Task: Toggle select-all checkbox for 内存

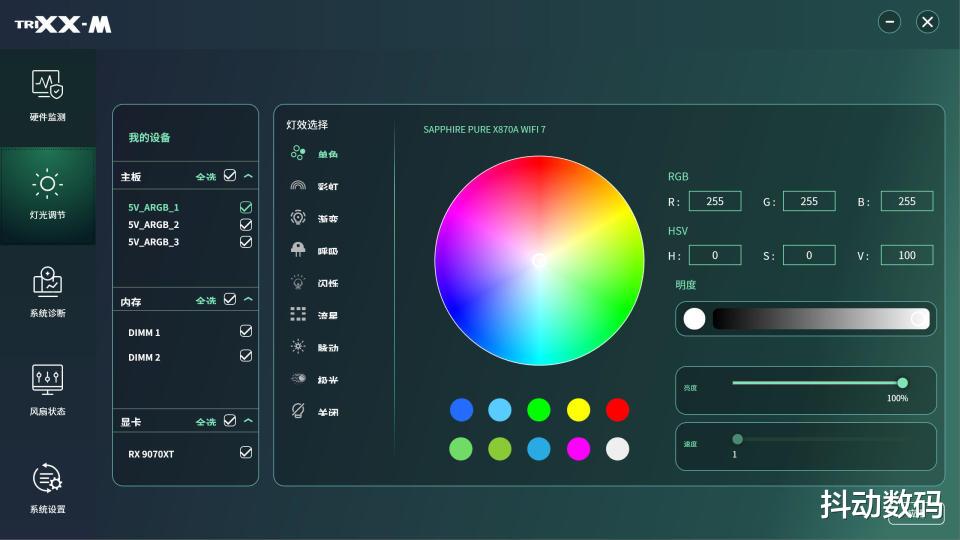Action: [230, 299]
